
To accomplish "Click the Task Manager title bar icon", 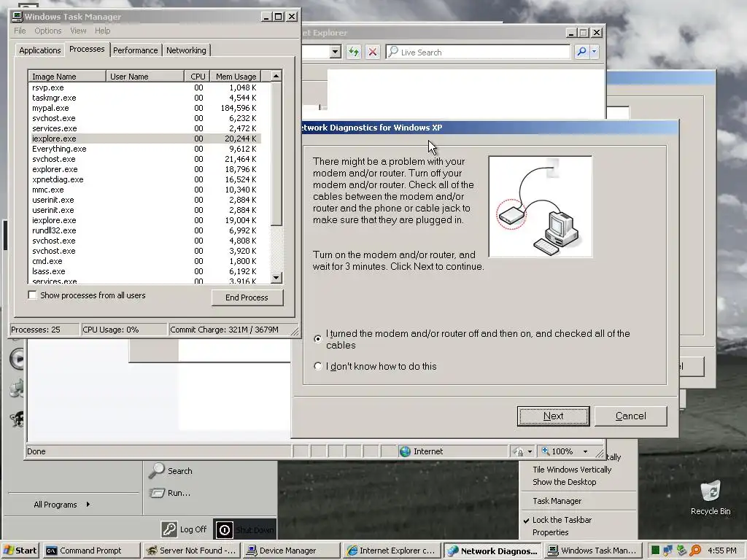I will tap(18, 17).
